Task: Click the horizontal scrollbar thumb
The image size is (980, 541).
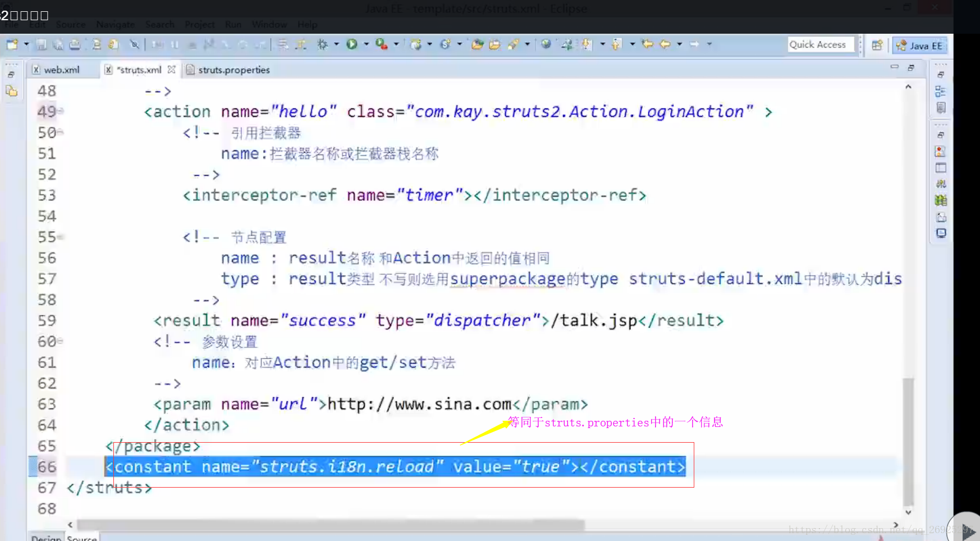Action: [x=331, y=525]
